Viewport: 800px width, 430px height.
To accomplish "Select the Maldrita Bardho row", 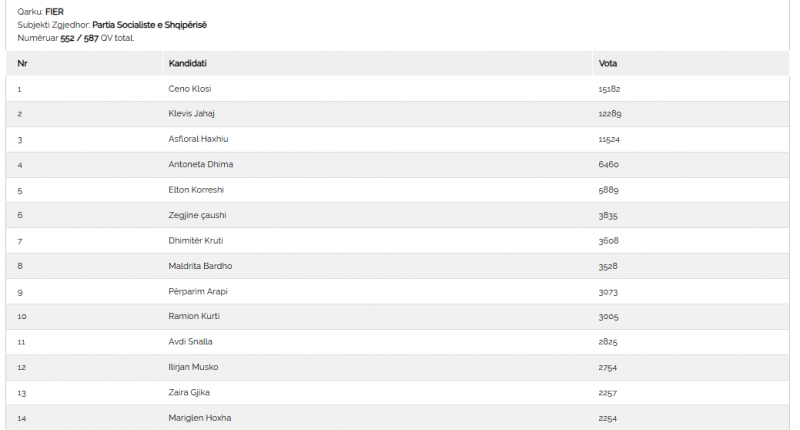I will coord(397,266).
